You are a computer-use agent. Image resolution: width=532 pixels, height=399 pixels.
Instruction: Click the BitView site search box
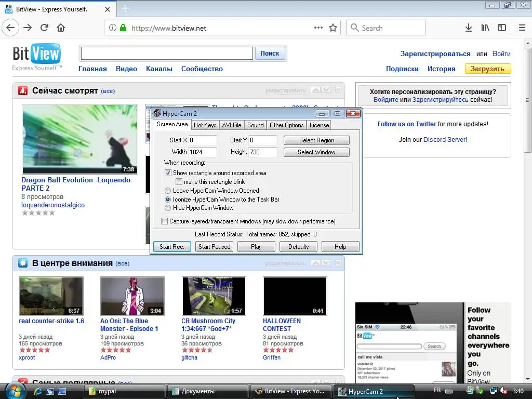[x=167, y=54]
